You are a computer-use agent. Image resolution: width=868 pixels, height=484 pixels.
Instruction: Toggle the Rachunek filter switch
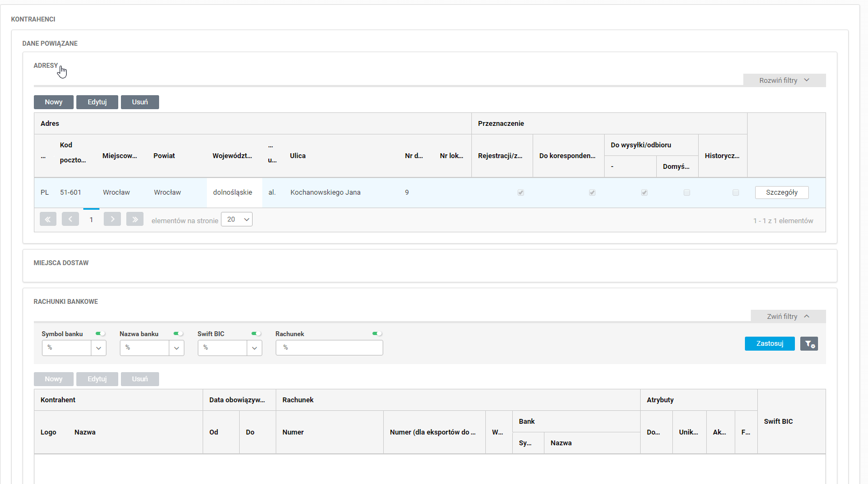(377, 334)
